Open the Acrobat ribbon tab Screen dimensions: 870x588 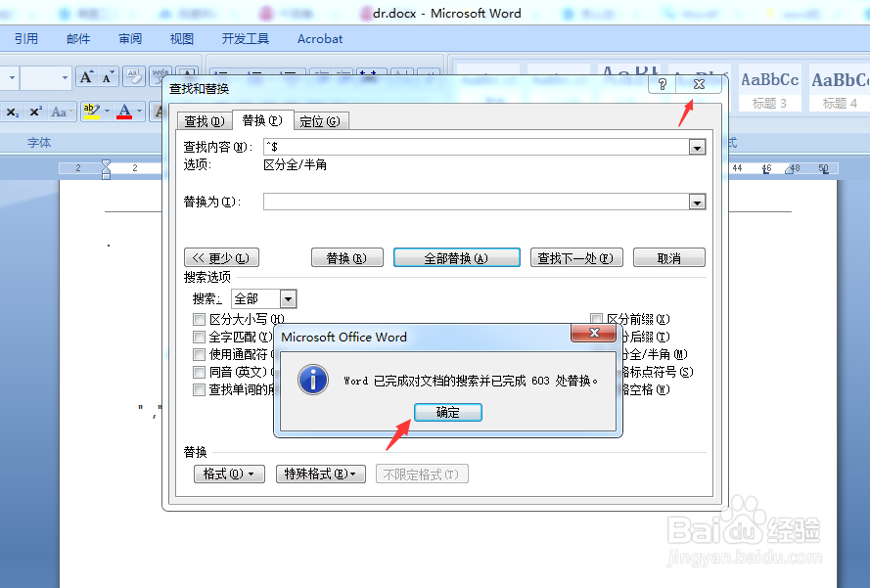[320, 39]
